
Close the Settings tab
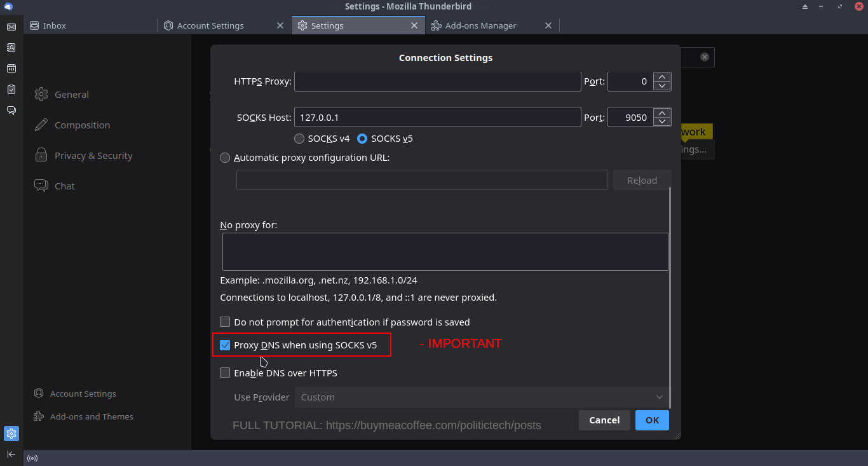pyautogui.click(x=414, y=25)
